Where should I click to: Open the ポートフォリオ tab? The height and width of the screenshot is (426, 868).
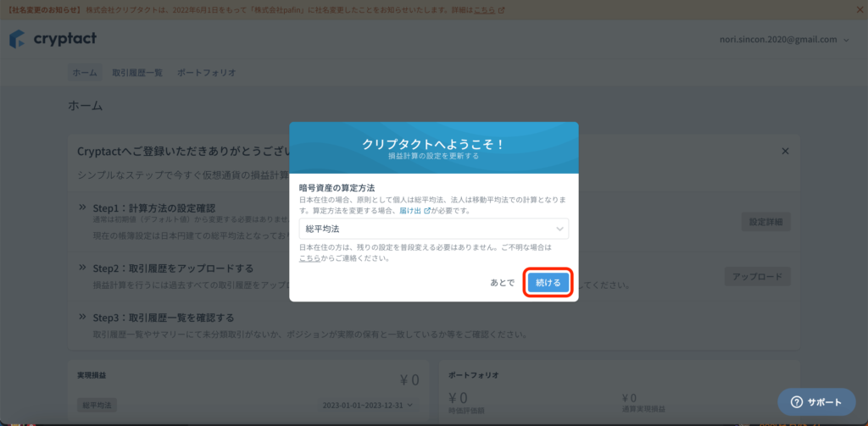click(207, 73)
